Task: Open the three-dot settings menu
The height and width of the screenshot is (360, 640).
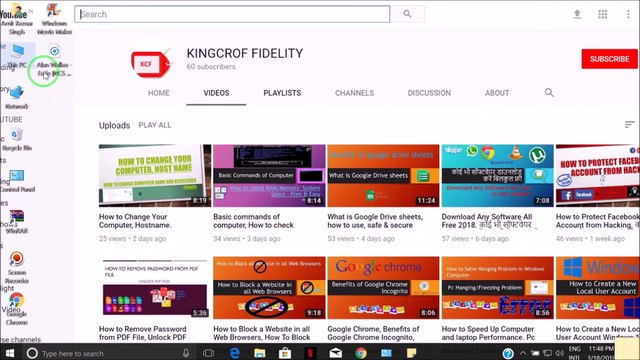Action: pyautogui.click(x=628, y=14)
